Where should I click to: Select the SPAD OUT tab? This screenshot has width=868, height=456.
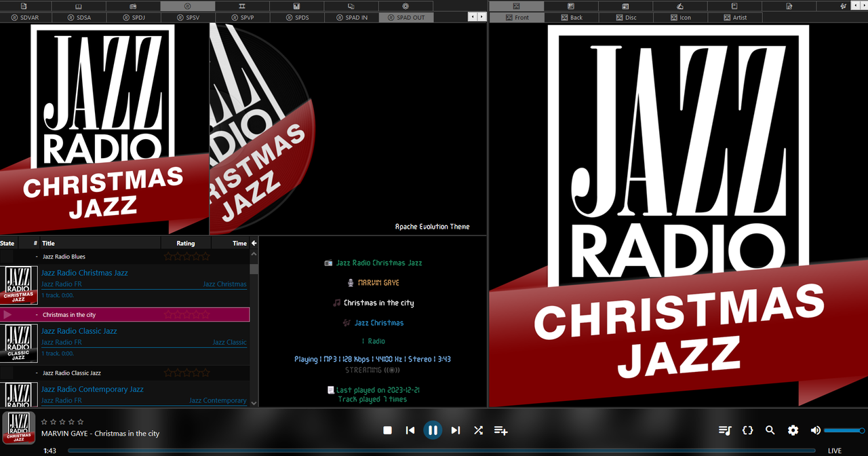(406, 17)
